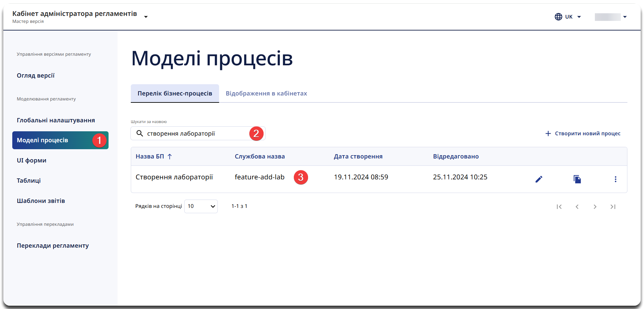
Task: Navigate to Таблиці in the sidebar
Action: tap(29, 181)
